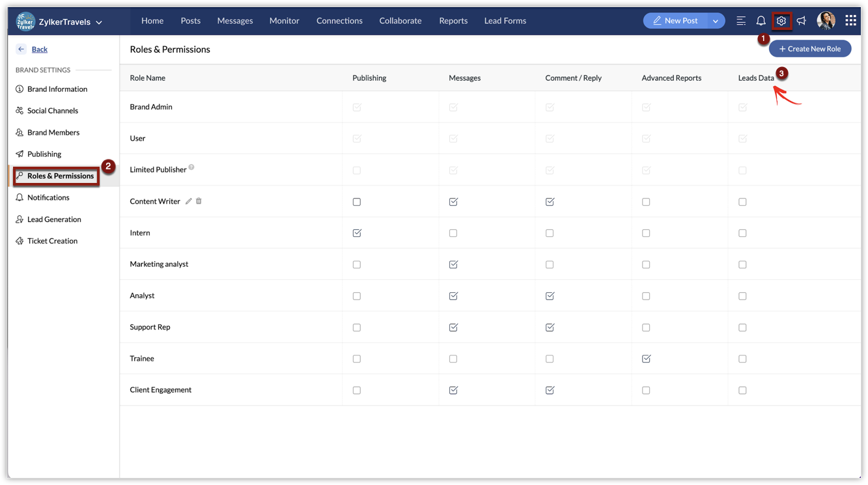Open Ticket Creation settings

(52, 241)
